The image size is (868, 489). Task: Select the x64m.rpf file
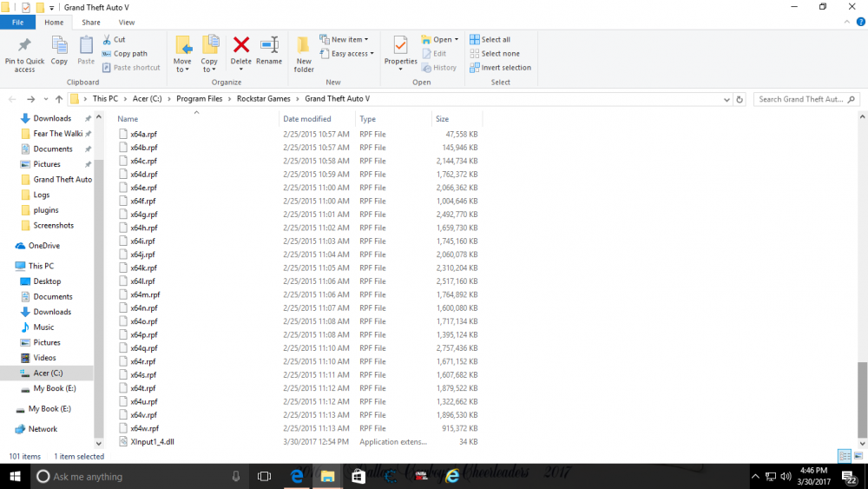(145, 294)
